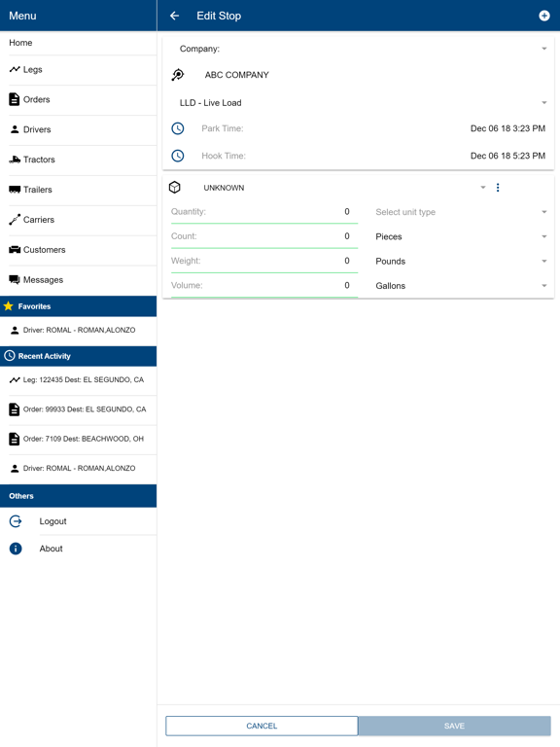Viewport: 560px width, 747px height.
Task: Click the Carriers route icon in menu
Action: 15,220
